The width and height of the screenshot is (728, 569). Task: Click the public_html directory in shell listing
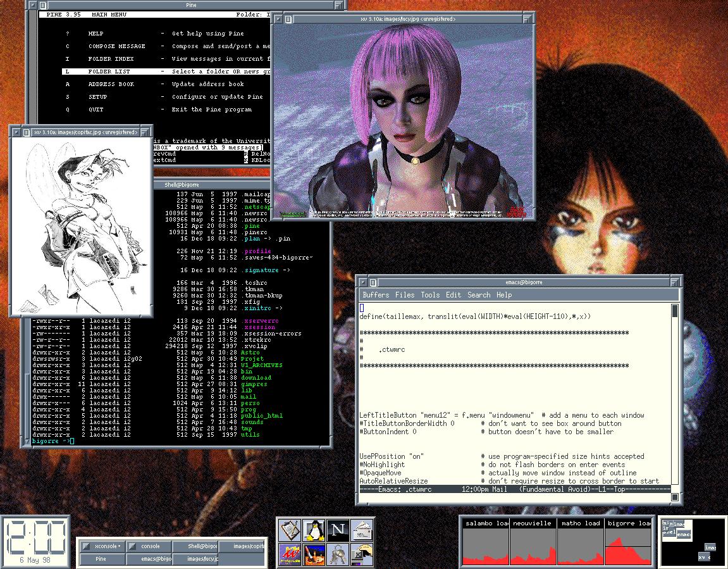click(262, 416)
